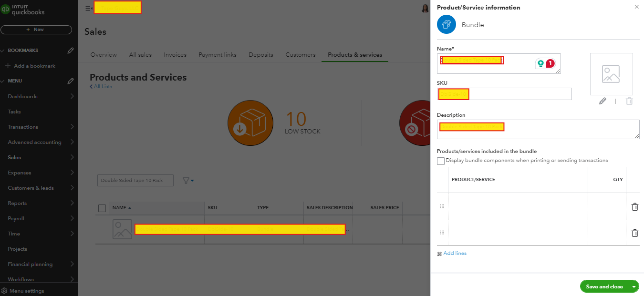The width and height of the screenshot is (644, 296).
Task: Open the Customers tab
Action: click(x=300, y=55)
